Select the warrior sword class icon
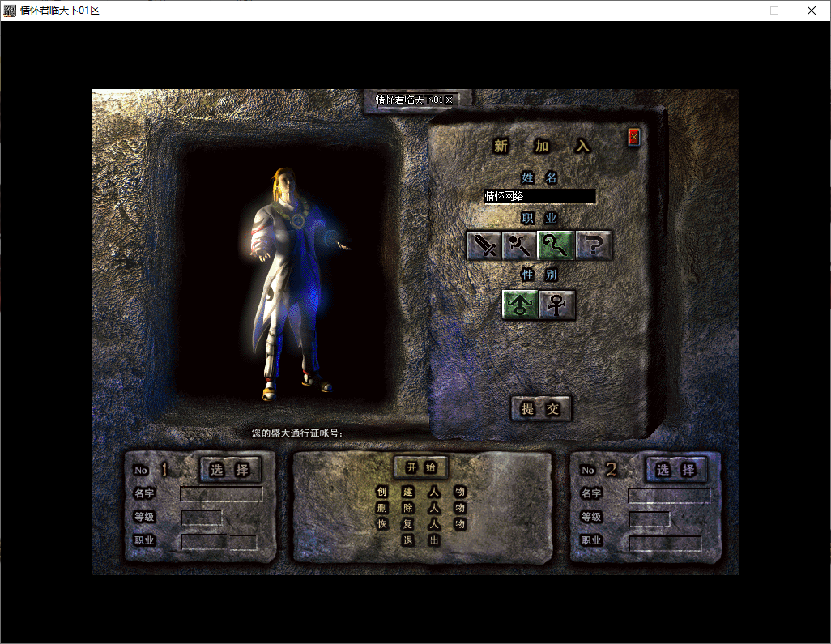 (x=484, y=245)
